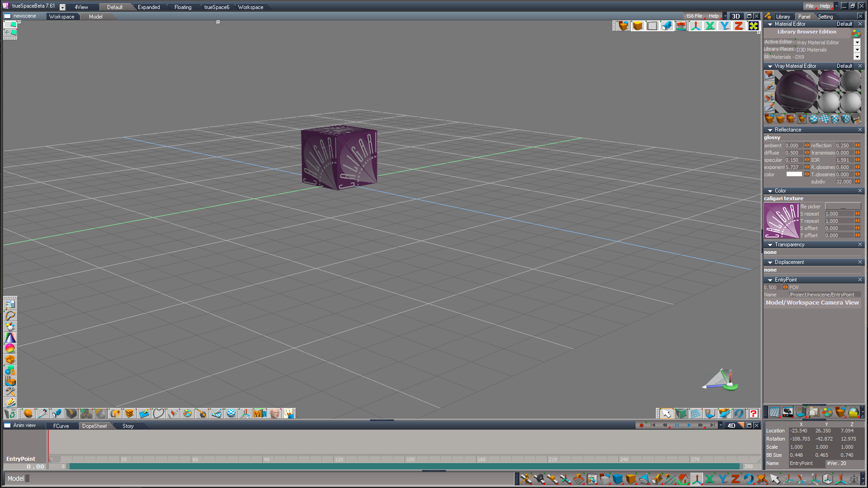This screenshot has width=868, height=488.
Task: Click the white color swatch in Reflectance
Action: click(x=794, y=174)
